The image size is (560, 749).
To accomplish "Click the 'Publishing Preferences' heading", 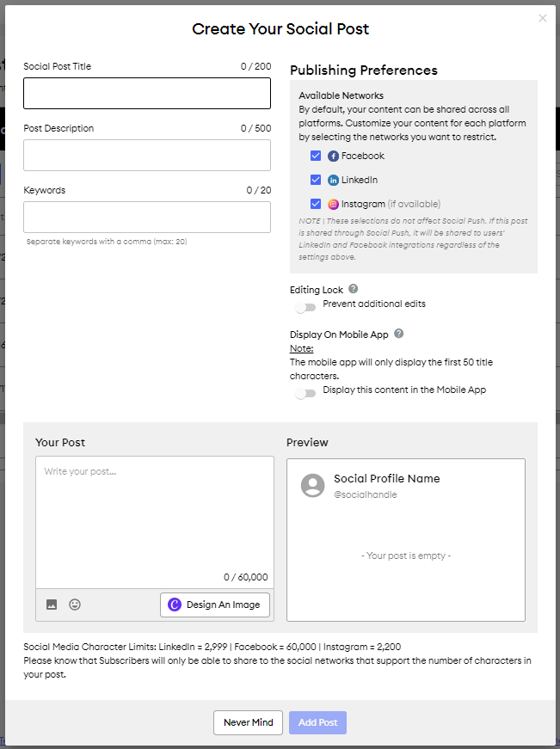I will [364, 71].
